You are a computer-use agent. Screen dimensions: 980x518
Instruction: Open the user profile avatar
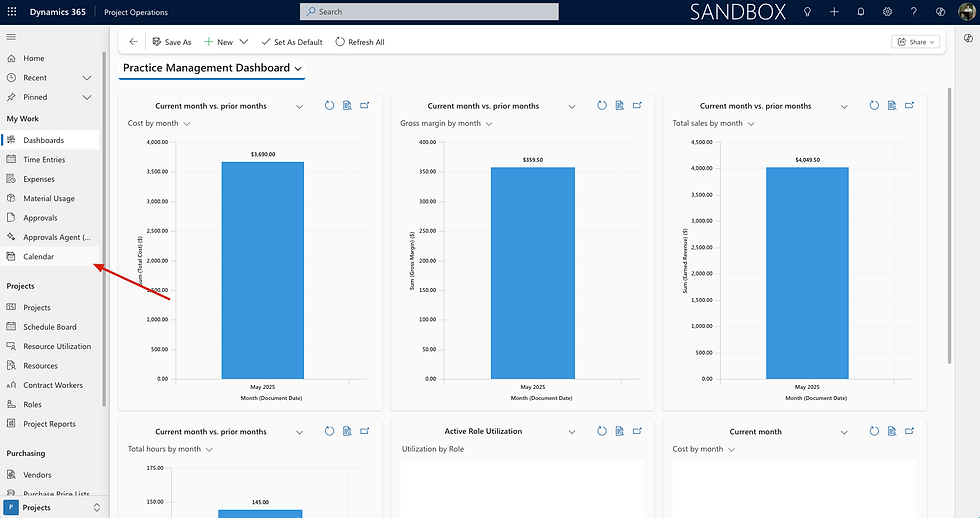tap(967, 12)
